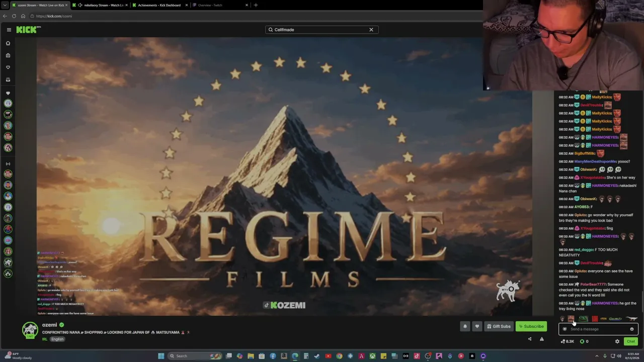Open chat settings gear icon
The height and width of the screenshot is (362, 644).
617,341
